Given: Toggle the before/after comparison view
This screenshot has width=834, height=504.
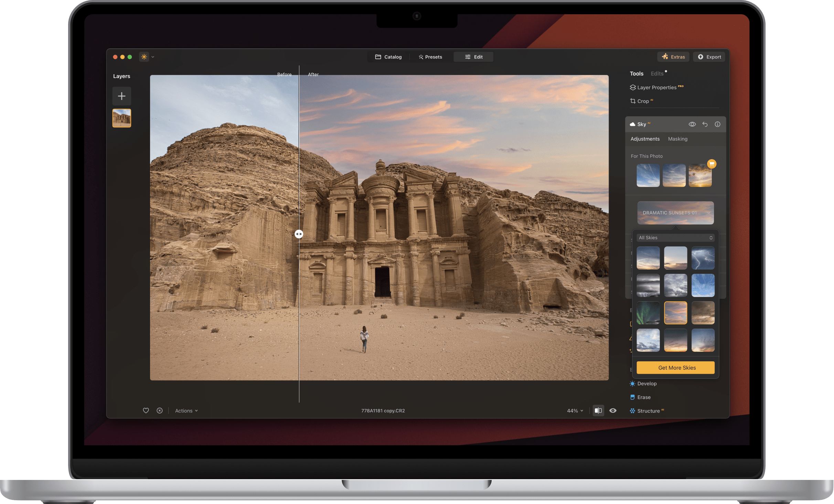Looking at the screenshot, I should click(x=598, y=410).
